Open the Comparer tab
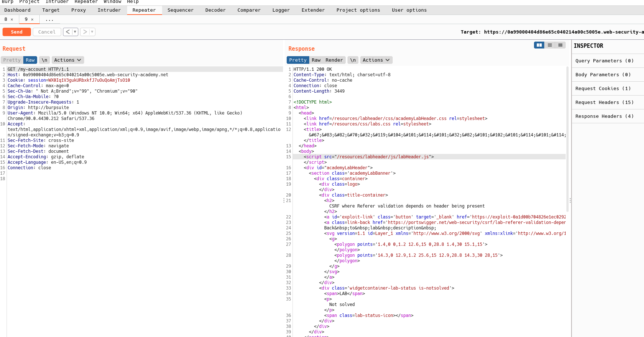The width and height of the screenshot is (644, 337). [249, 10]
